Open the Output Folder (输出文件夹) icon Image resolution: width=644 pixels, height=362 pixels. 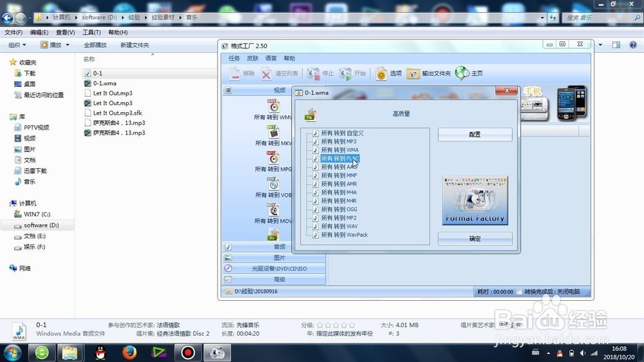pos(413,73)
